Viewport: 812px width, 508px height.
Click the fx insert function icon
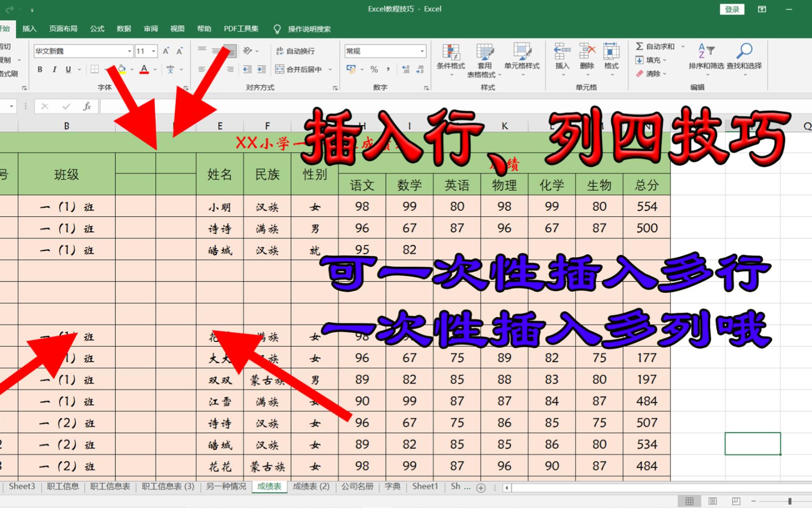(x=87, y=106)
